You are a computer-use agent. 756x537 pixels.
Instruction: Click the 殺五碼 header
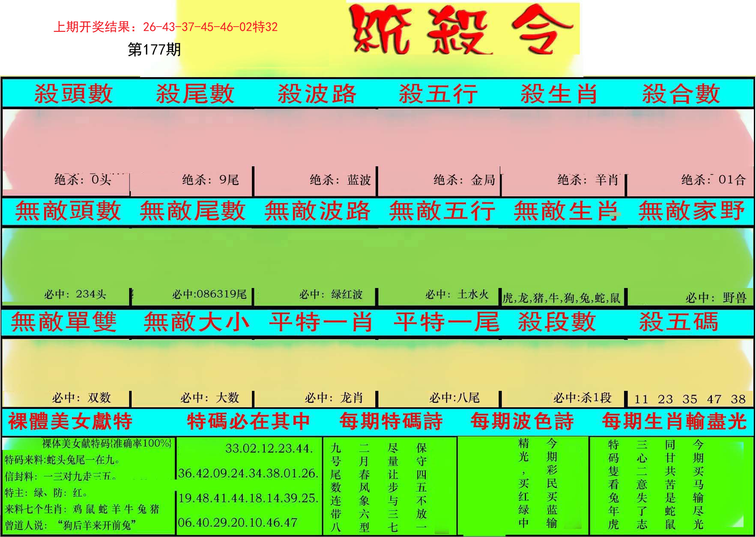click(x=679, y=322)
